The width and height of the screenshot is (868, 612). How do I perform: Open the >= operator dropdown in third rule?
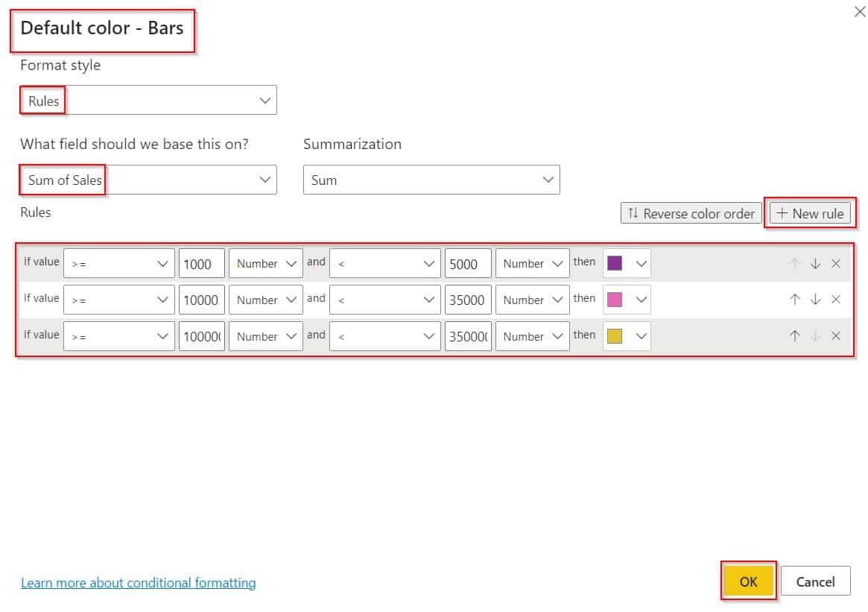tap(119, 336)
